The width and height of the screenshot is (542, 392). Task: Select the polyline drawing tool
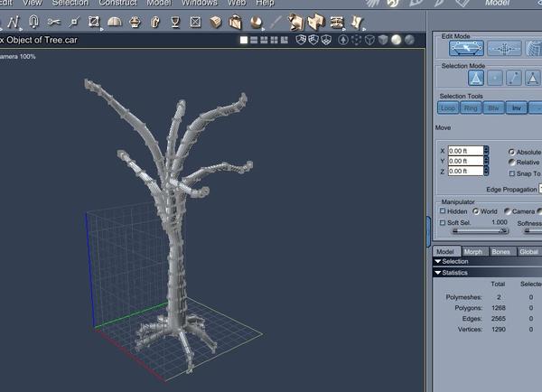tap(14, 22)
